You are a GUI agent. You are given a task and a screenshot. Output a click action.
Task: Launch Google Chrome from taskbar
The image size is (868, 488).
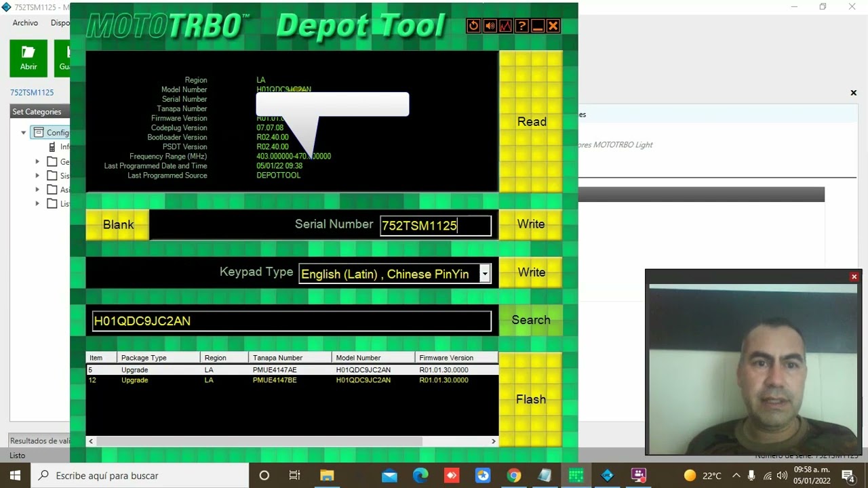(514, 475)
